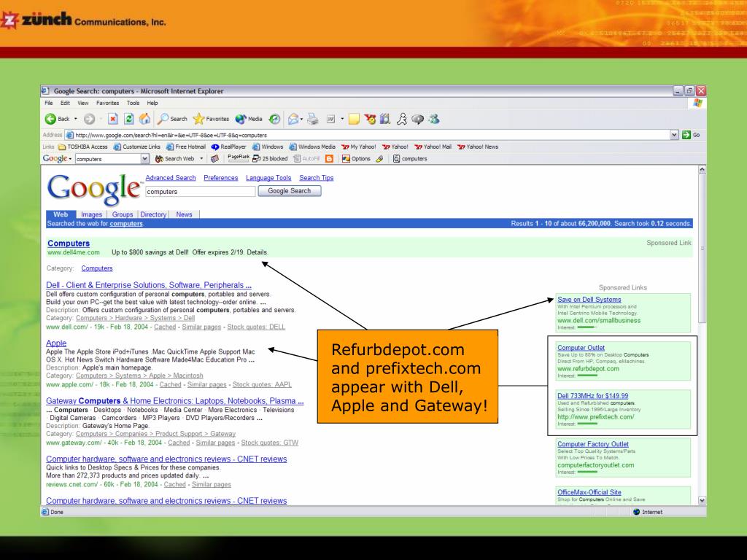Screen dimensions: 747x560
Task: Open the Preferences link
Action: [x=220, y=178]
